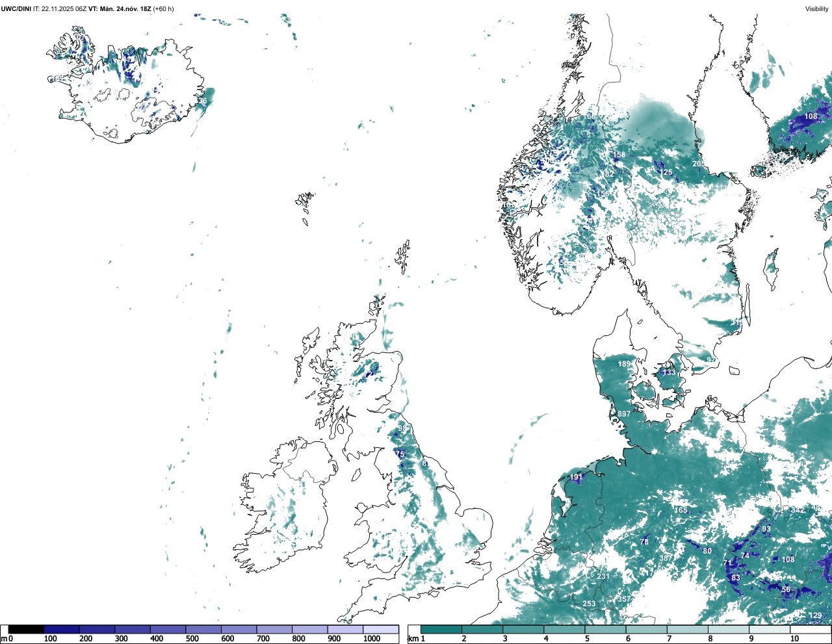Click the '125' value in Sweden
Viewport: 832px width, 644px height.
pos(666,172)
